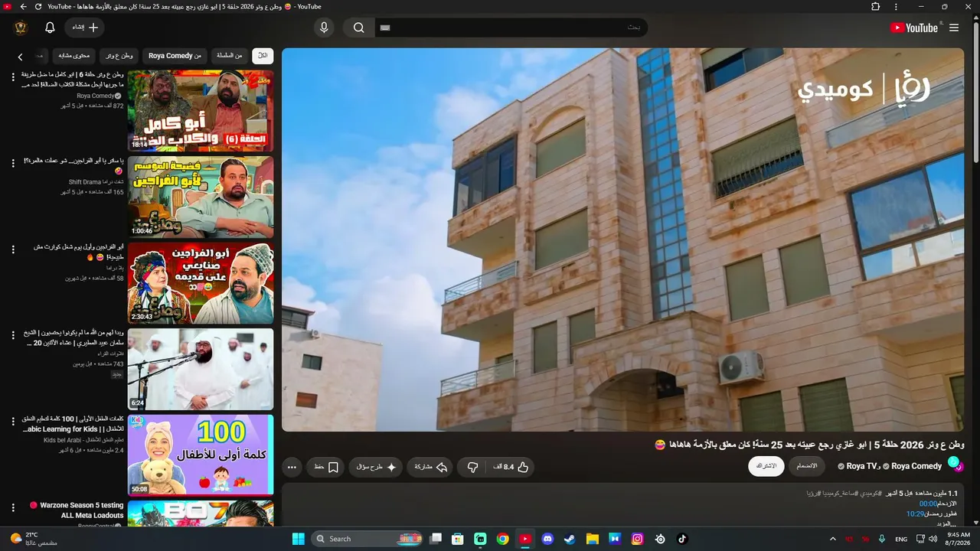
Task: Open the طرح سؤال sparkle ask button
Action: click(x=376, y=467)
